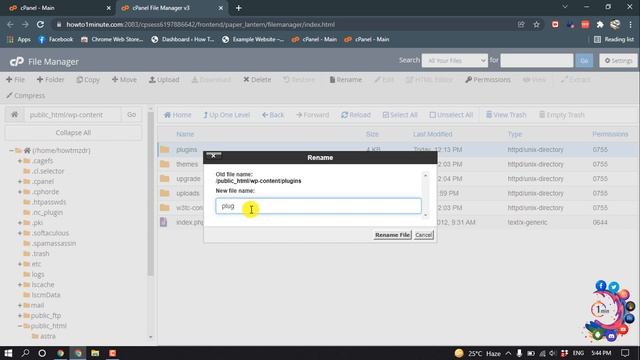Select the index.php file icon

click(164, 222)
